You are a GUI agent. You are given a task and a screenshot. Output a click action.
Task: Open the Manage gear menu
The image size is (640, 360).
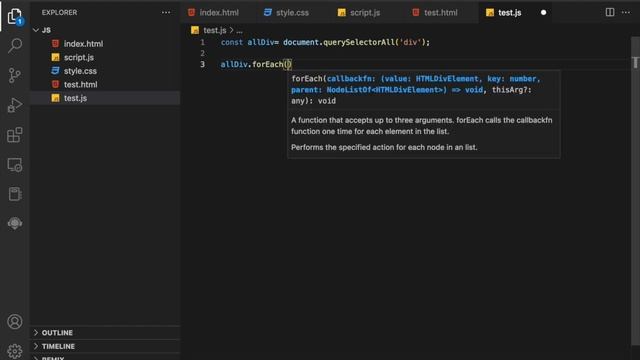coord(15,351)
